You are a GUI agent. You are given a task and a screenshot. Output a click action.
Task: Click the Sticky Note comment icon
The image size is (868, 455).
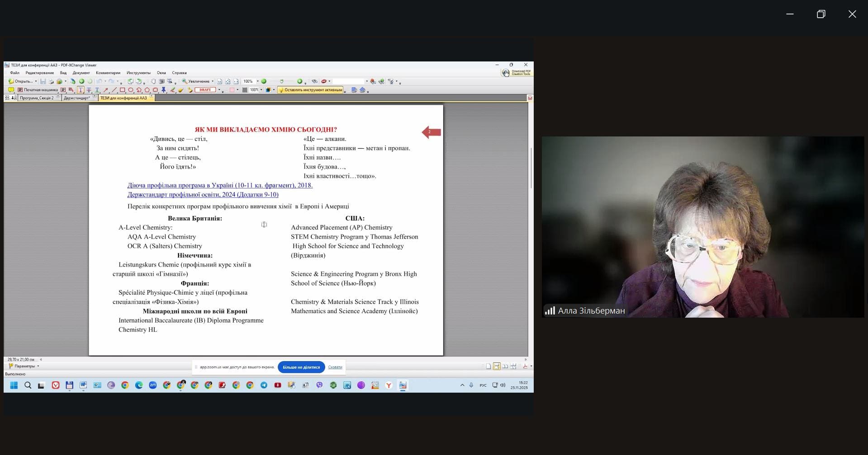[x=11, y=90]
